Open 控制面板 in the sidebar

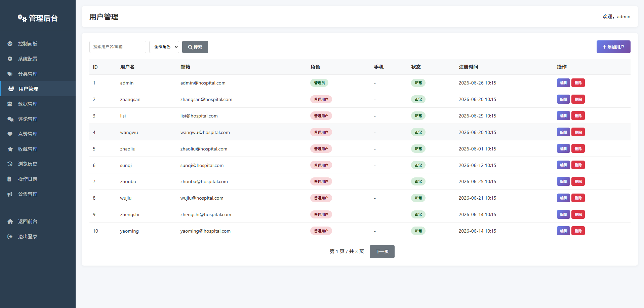[38, 44]
